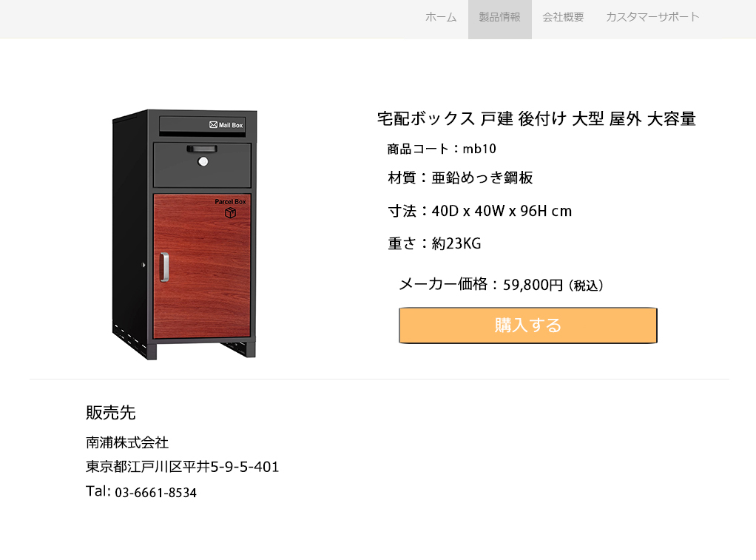Go to カスタマーサポート page
Screen dimensions: 756x560
pyautogui.click(x=652, y=17)
